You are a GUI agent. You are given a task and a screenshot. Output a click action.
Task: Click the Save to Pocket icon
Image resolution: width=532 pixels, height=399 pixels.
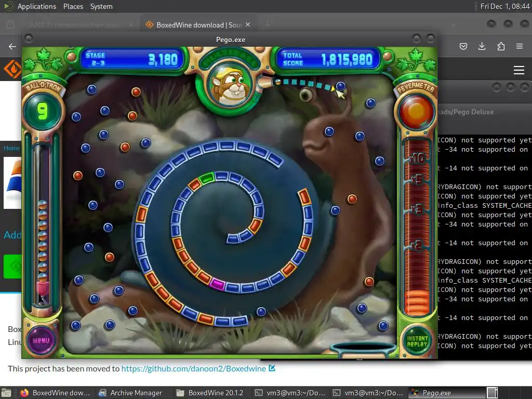(463, 46)
